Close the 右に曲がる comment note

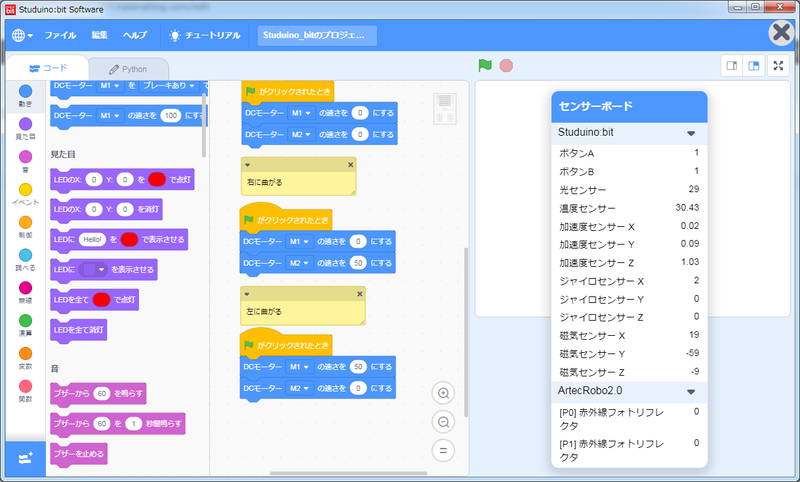pyautogui.click(x=351, y=165)
